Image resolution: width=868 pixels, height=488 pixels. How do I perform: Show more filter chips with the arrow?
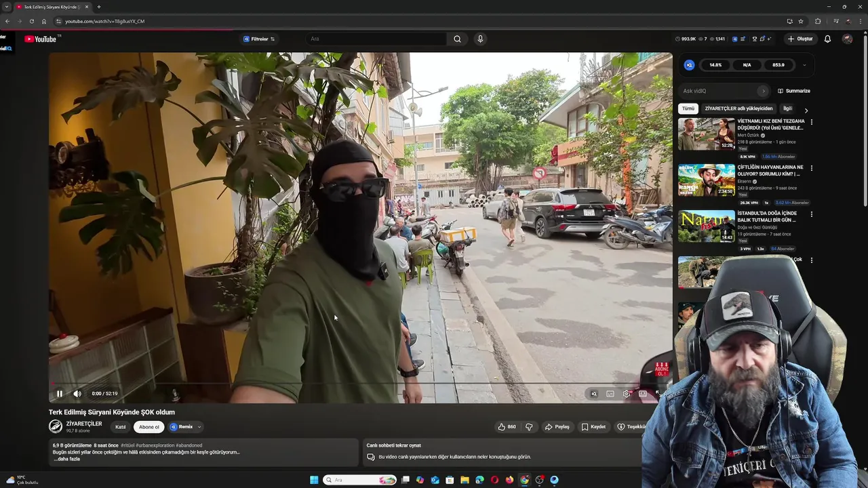point(806,110)
